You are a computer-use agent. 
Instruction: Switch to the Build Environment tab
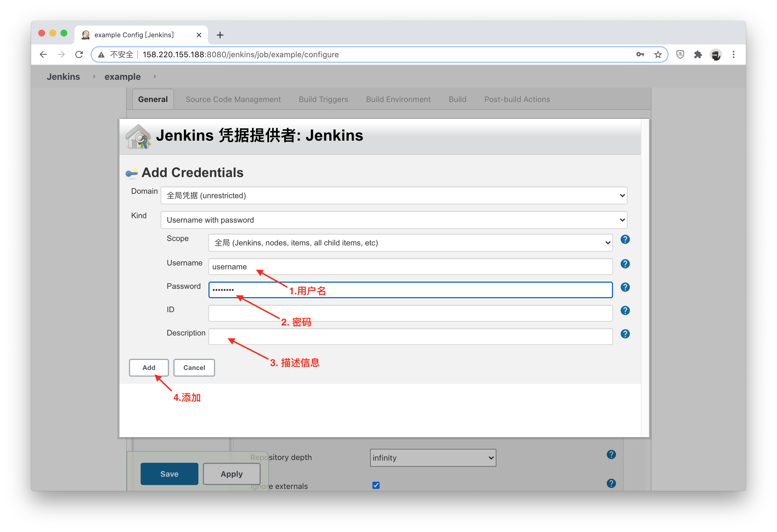(398, 99)
